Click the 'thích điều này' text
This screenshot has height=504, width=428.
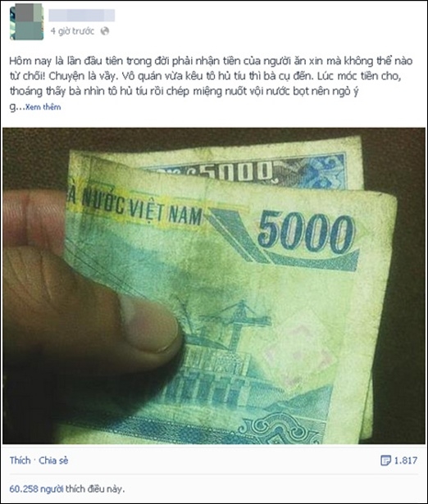[x=95, y=489]
